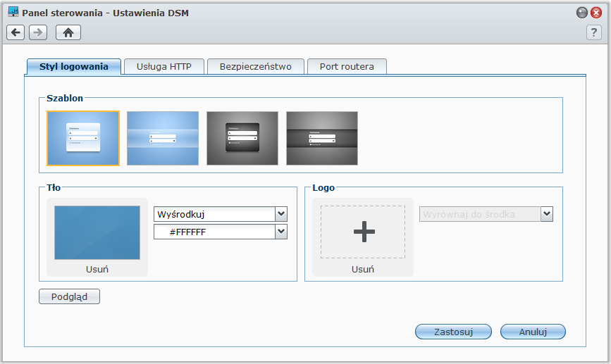The image size is (611, 364).
Task: Click the blue background image preview
Action: pos(97,233)
